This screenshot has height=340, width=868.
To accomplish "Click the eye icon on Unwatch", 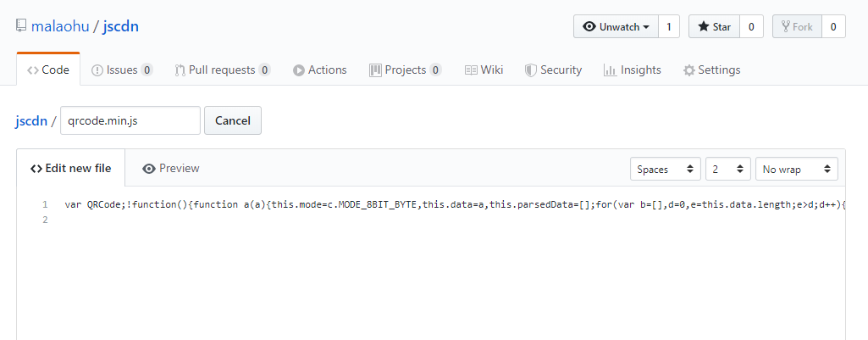I will (x=589, y=26).
